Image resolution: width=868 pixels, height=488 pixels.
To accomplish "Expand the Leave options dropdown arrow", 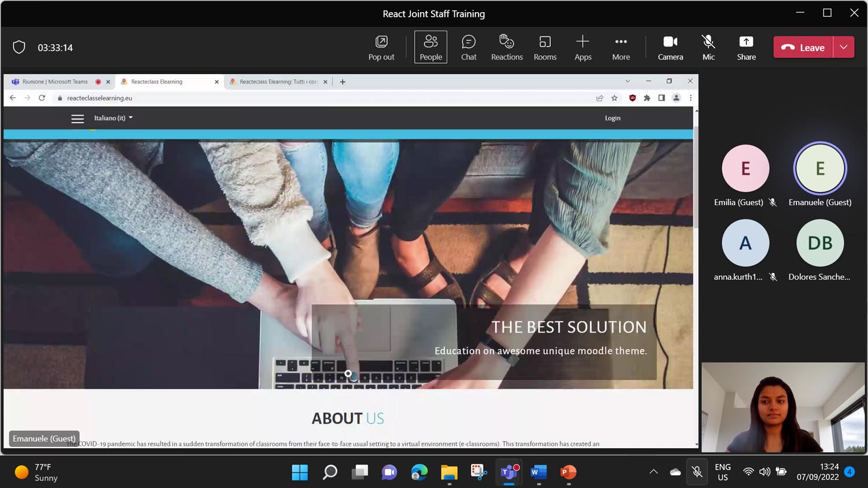I will click(x=844, y=47).
